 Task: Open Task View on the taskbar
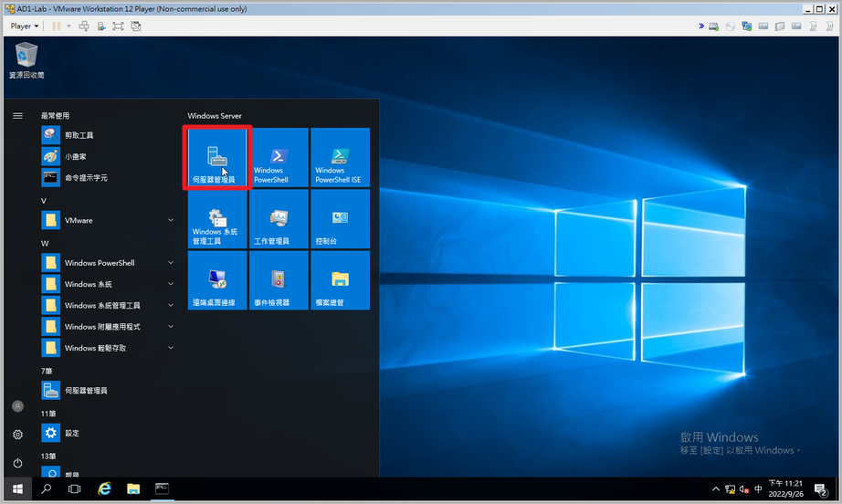pos(75,489)
